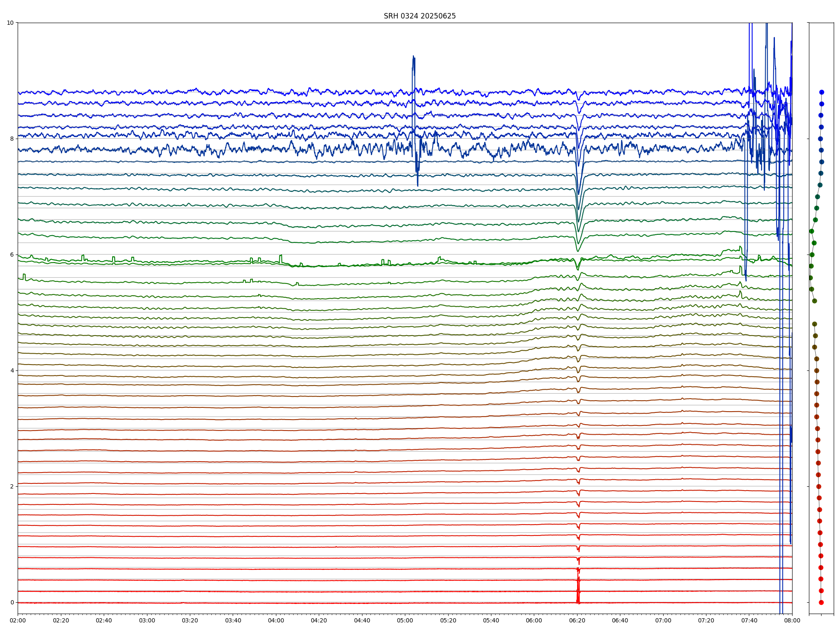Screen dimensions: 840x630
Task: Select the y-axis label 4
Action: (12, 370)
